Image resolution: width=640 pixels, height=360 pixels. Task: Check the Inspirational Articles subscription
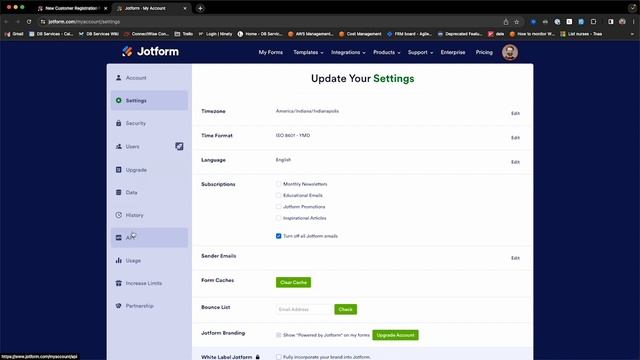(278, 218)
